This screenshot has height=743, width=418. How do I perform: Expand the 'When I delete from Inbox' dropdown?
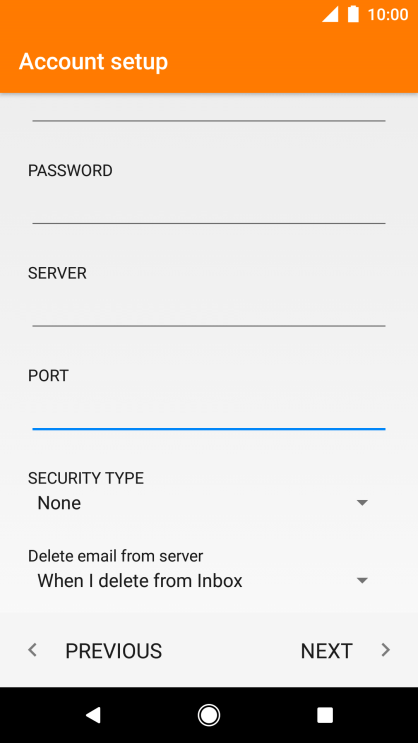click(203, 580)
